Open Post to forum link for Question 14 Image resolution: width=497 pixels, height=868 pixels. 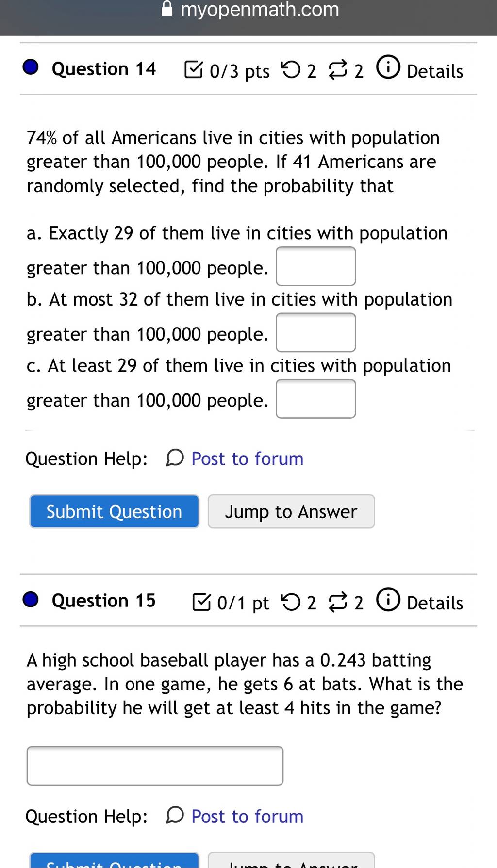click(248, 459)
